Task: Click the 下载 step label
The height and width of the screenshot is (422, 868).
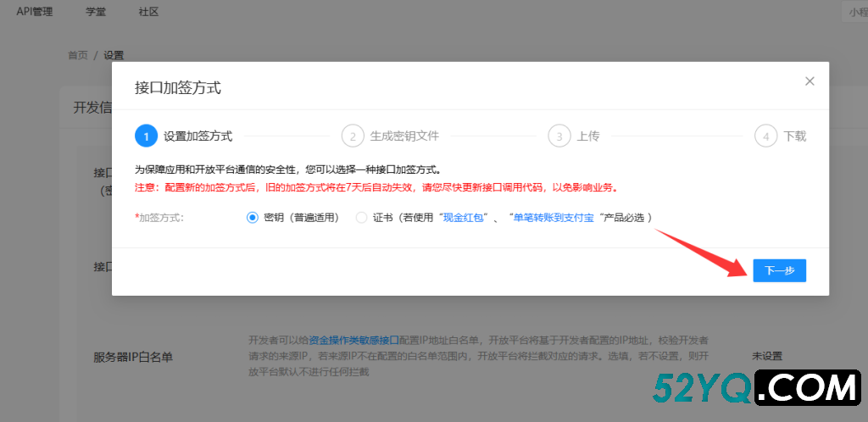Action: [x=795, y=136]
